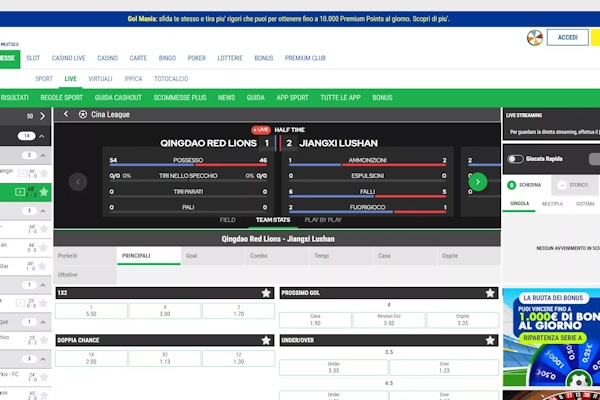Viewport: 600px width, 400px height.
Task: Select the MULTIPLA betslip tab
Action: coord(552,204)
